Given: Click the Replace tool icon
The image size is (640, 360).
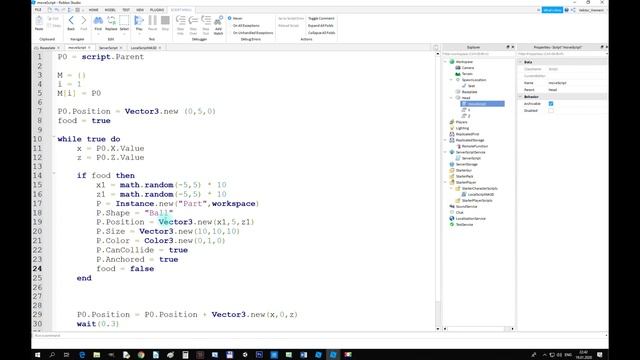Looking at the screenshot, I should 111,20.
